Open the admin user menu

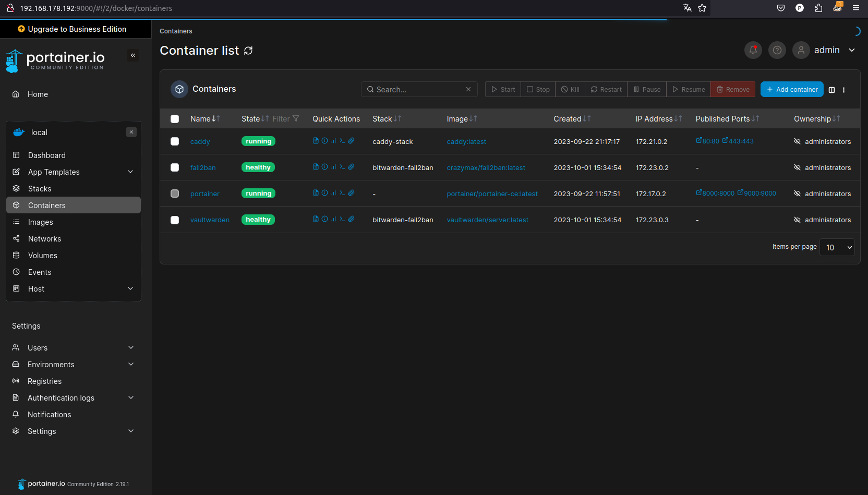pos(826,50)
